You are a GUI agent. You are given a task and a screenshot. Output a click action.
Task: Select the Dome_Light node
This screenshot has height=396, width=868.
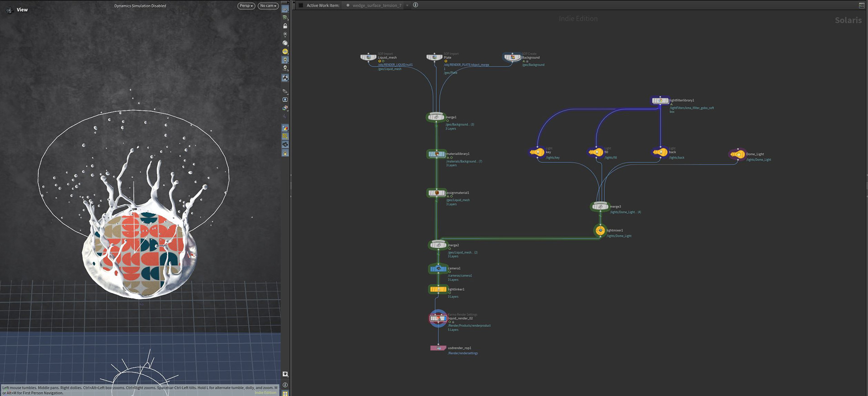point(738,154)
